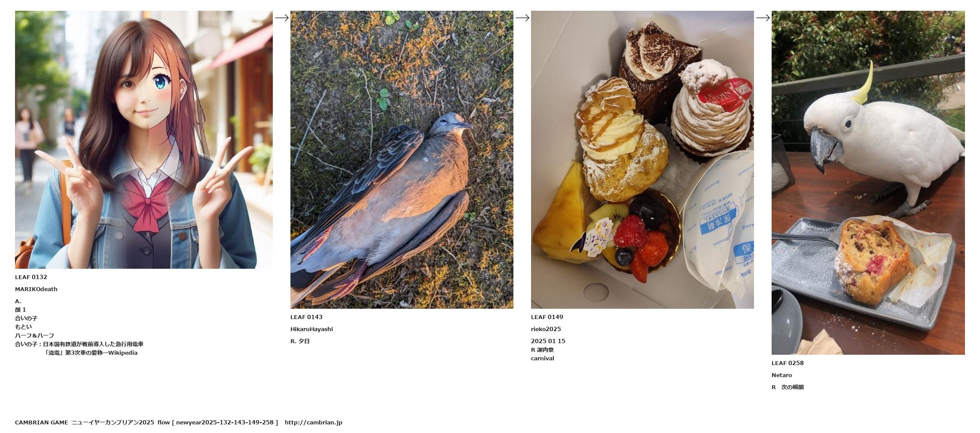980x433 pixels.
Task: Click the LEAF 0132 label
Action: tap(31, 277)
